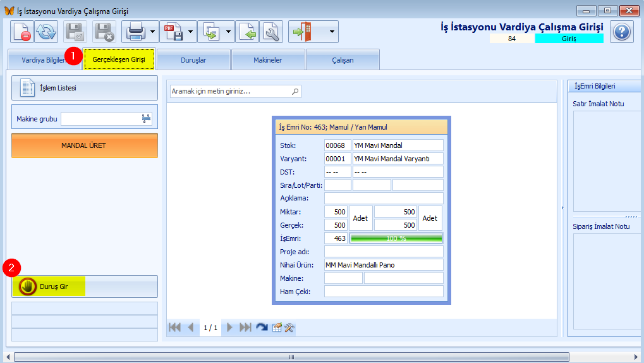
Task: Expand the PDF export dropdown arrow
Action: (x=190, y=32)
